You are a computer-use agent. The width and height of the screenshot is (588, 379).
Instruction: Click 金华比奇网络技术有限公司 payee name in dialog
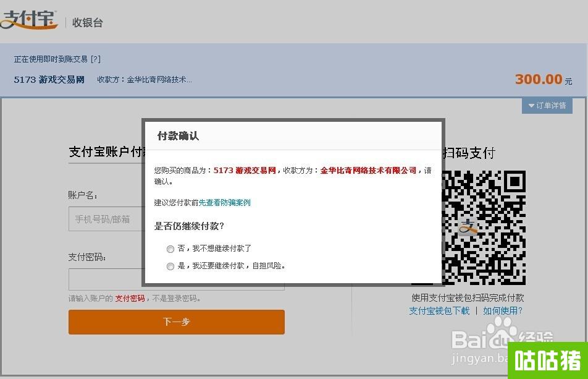pyautogui.click(x=368, y=171)
